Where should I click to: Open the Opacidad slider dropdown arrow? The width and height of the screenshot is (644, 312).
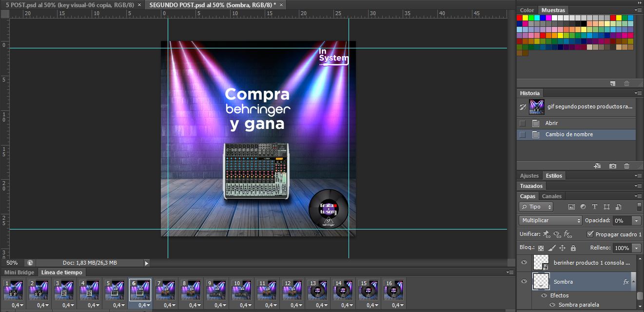coord(636,221)
